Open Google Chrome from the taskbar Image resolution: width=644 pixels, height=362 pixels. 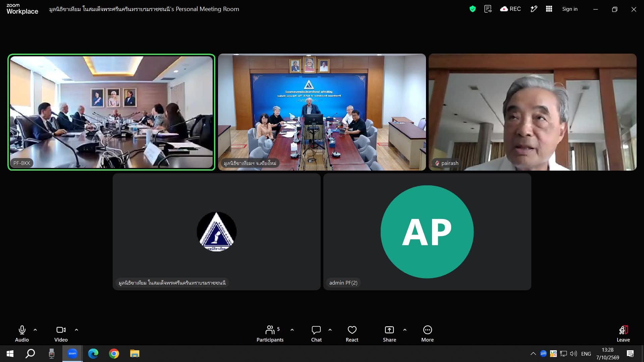click(x=114, y=354)
